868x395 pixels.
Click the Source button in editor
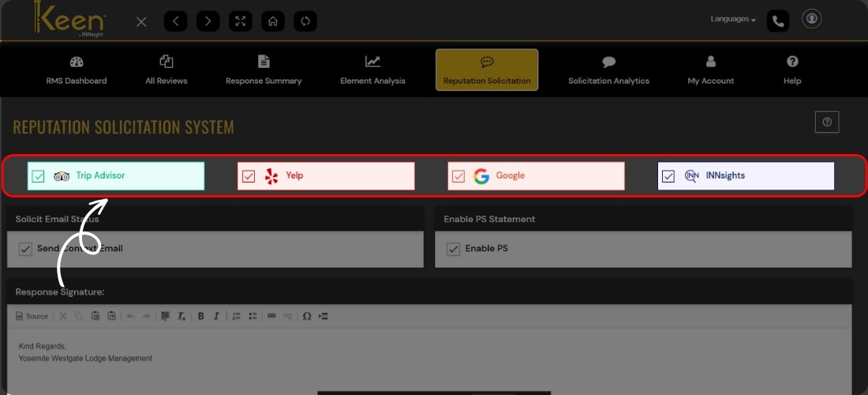(32, 316)
